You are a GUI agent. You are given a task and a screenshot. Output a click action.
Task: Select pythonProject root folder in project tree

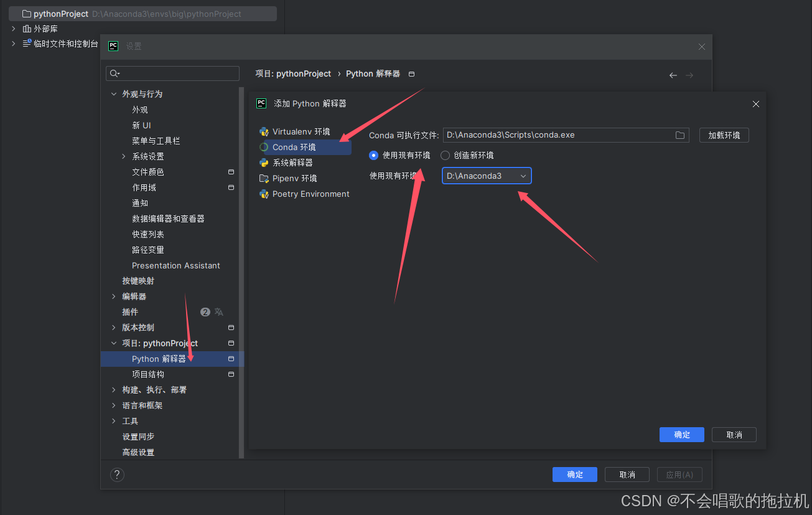(x=142, y=14)
